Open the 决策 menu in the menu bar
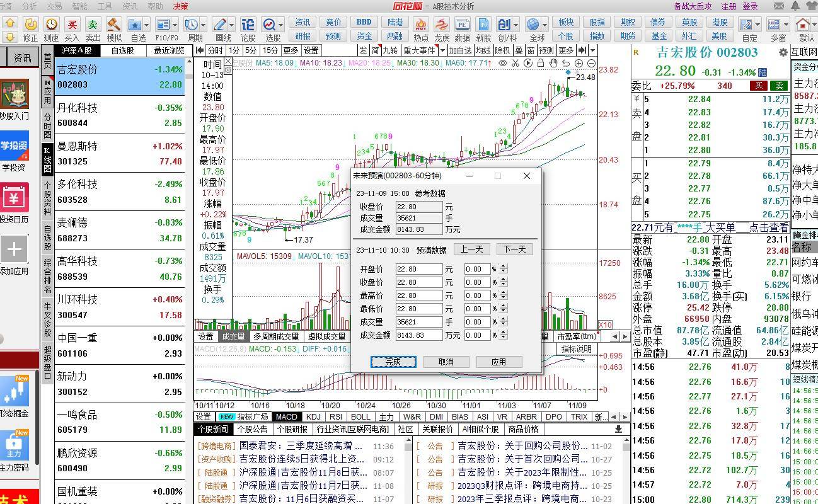This screenshot has height=504, width=818. (180, 6)
